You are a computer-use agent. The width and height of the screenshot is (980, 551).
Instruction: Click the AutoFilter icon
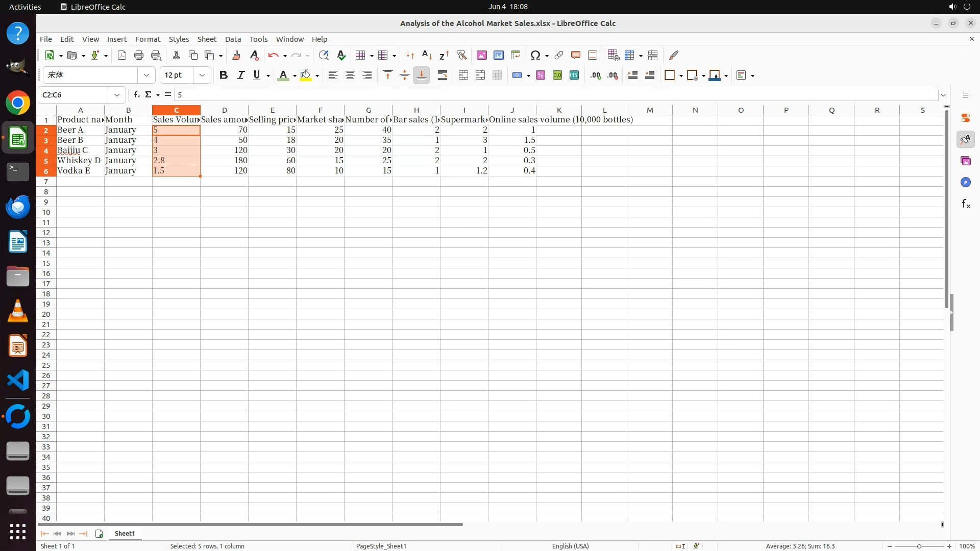(x=461, y=55)
